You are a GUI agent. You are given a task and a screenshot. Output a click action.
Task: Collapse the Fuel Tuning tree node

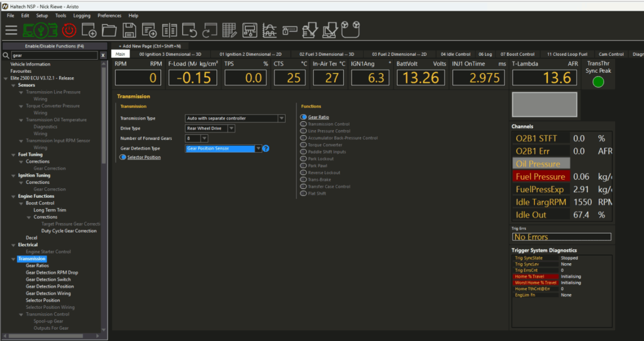(14, 154)
